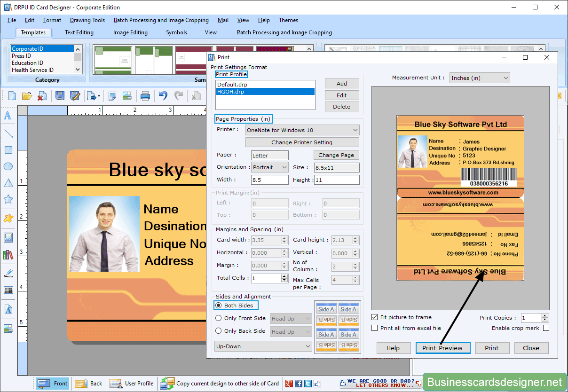568x392 pixels.
Task: Redo the last undone action
Action: tap(179, 96)
